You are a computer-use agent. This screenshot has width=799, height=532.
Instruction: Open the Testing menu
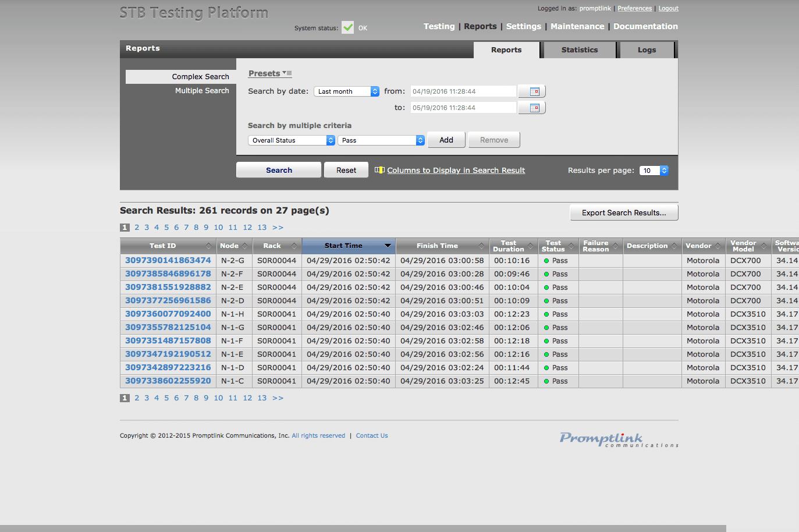tap(439, 26)
